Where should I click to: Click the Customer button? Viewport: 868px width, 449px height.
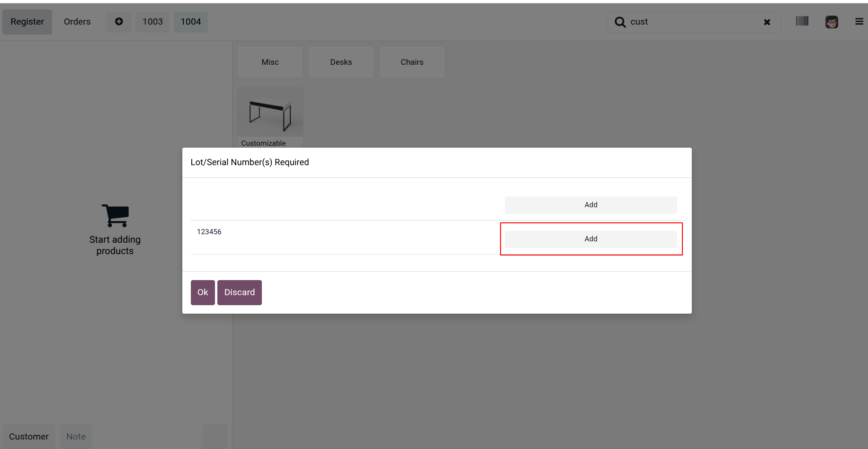[29, 437]
